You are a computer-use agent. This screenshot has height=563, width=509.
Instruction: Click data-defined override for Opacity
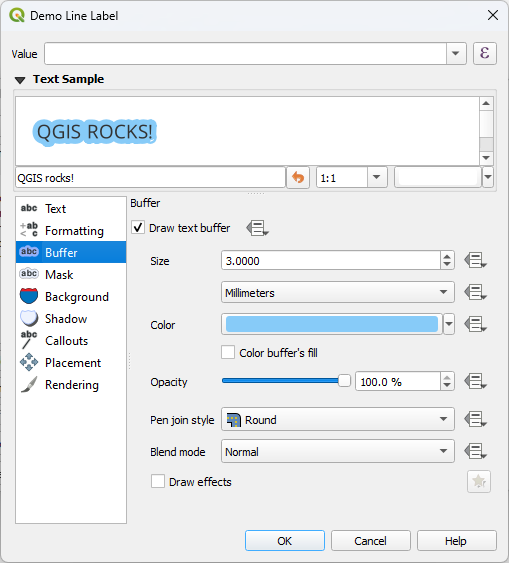point(475,381)
